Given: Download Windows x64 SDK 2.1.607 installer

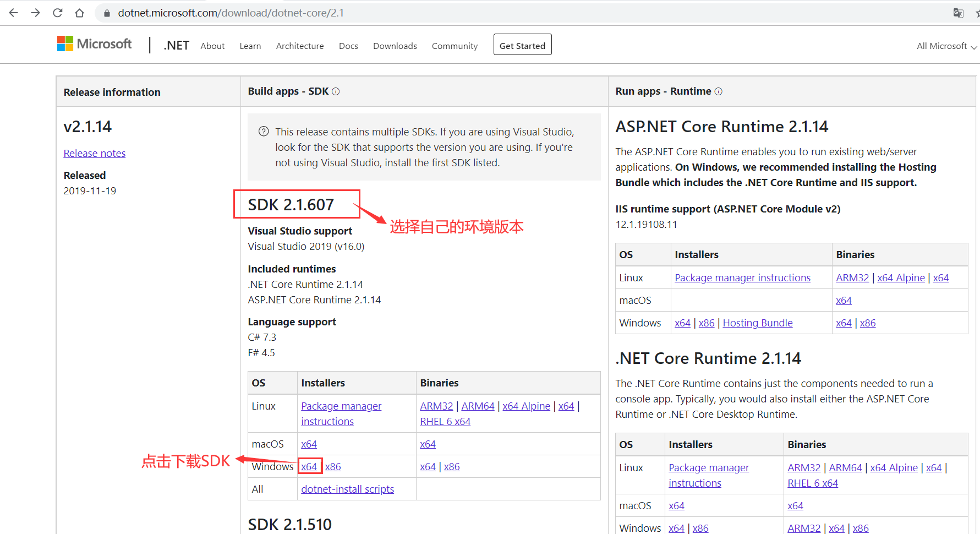Looking at the screenshot, I should 309,467.
